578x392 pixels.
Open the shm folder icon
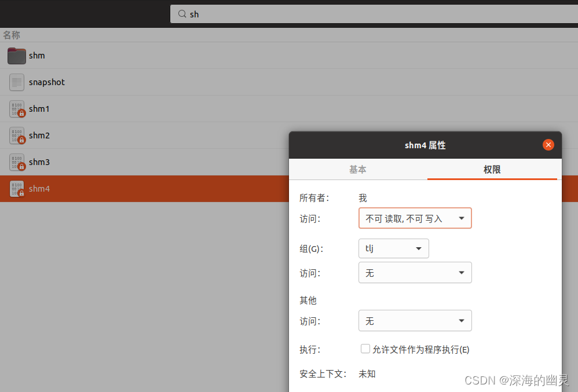pos(16,55)
